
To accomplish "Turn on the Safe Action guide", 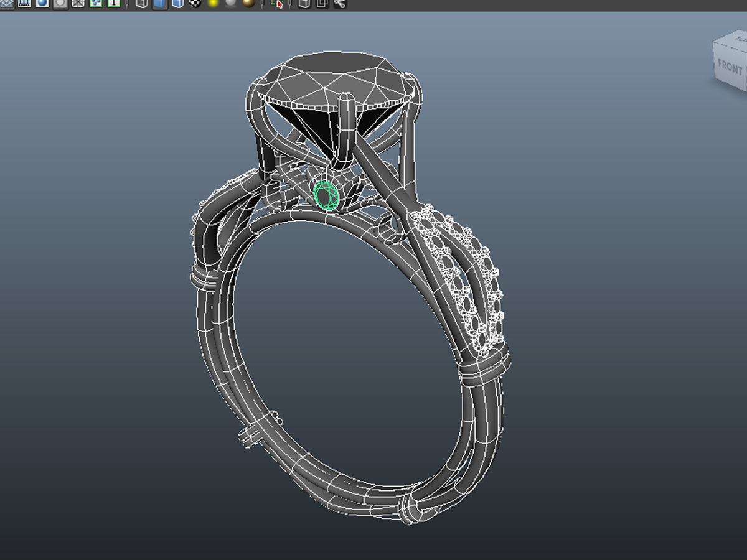I will [96, 3].
